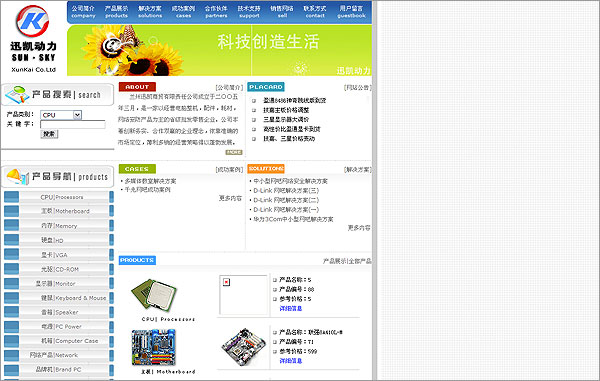This screenshot has height=381, width=600.
Task: Click the search submit button
Action: coord(49,134)
